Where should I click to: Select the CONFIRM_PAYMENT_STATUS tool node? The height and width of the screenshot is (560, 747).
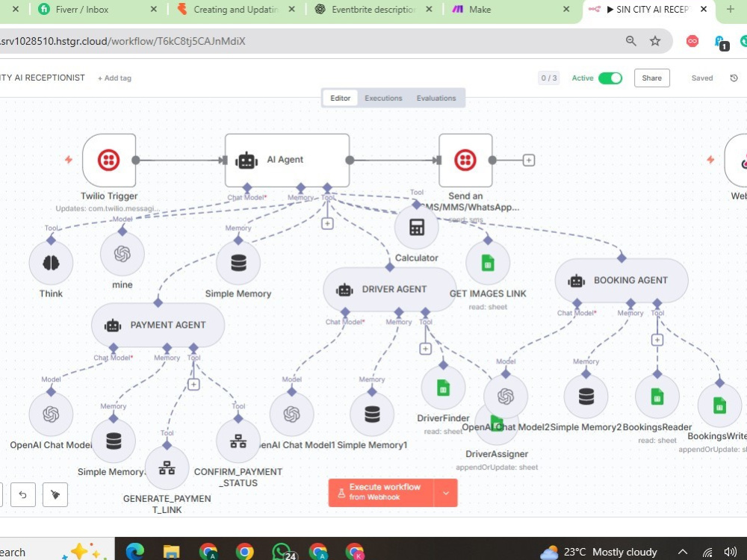[238, 441]
